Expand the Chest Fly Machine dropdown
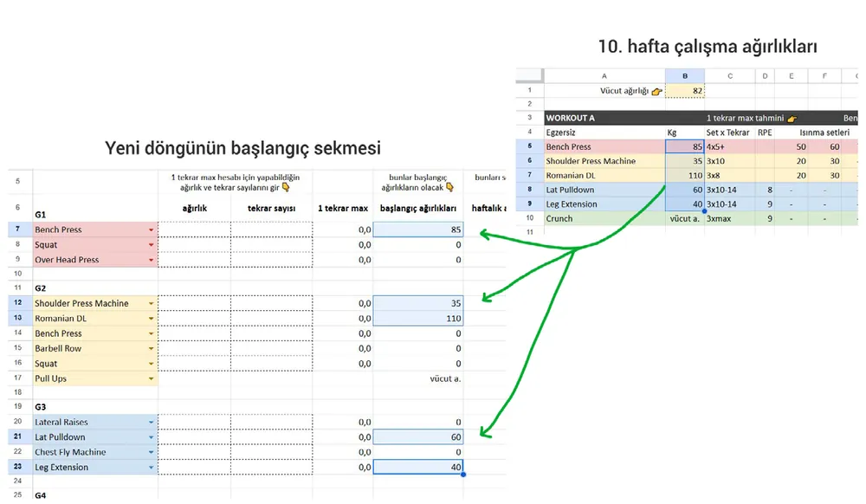This screenshot has width=866, height=504. (151, 452)
